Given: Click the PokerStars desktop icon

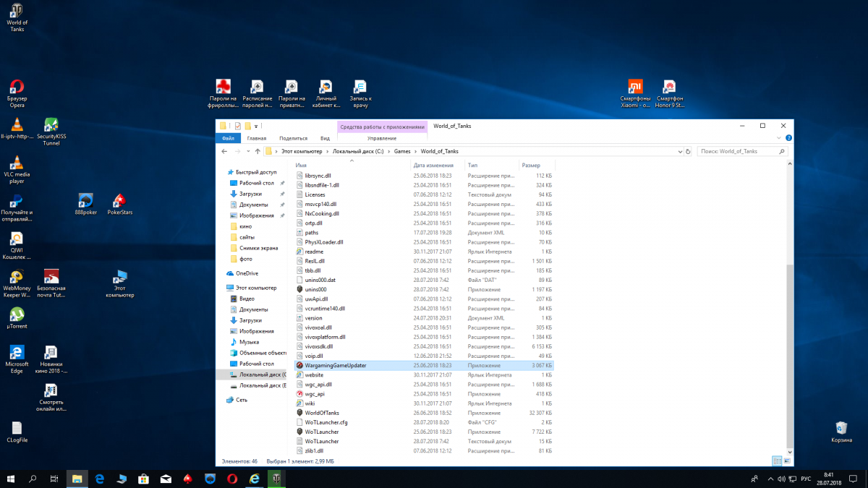Looking at the screenshot, I should [119, 200].
